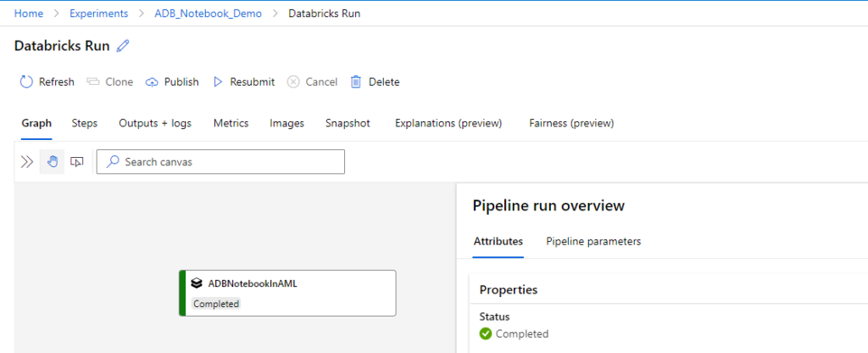Click the Search canvas input field

220,162
